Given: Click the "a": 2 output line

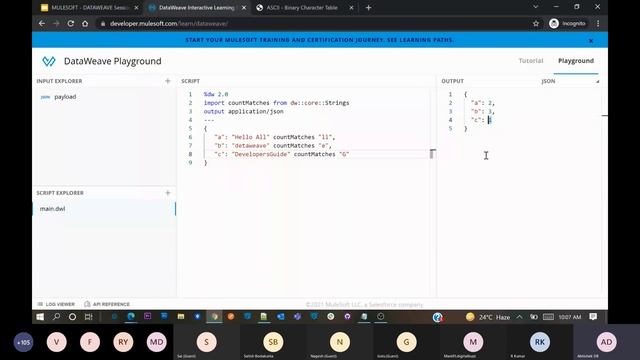Looking at the screenshot, I should [x=483, y=103].
